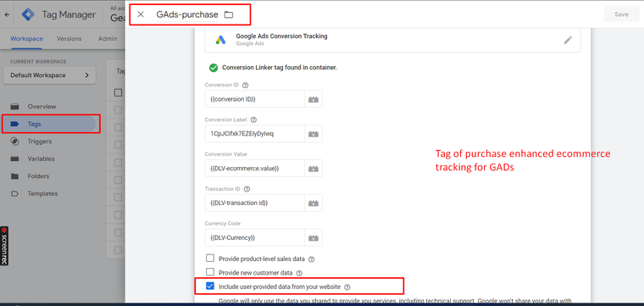Click help icon beside Provide new customer data
The width and height of the screenshot is (644, 306).
299,273
